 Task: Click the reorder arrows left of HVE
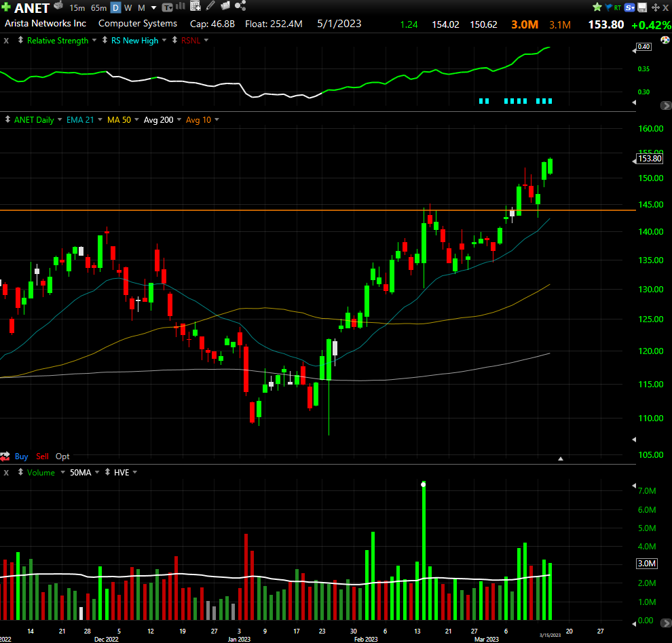(107, 472)
